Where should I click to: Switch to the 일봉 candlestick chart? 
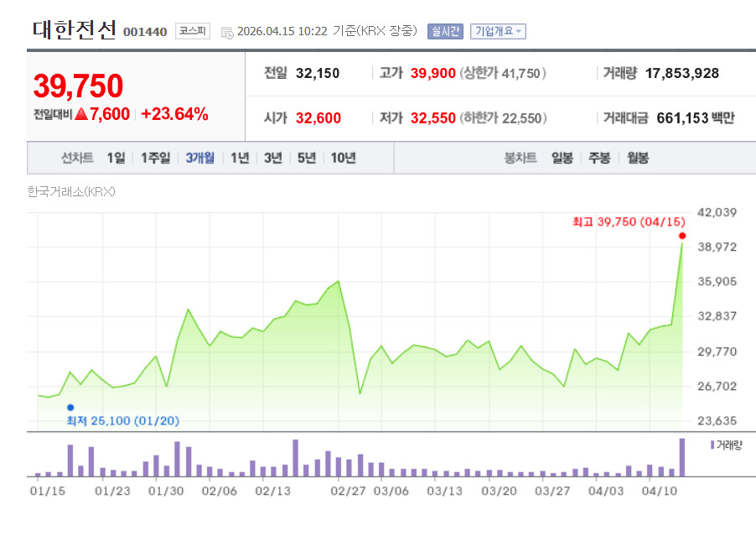coord(562,158)
